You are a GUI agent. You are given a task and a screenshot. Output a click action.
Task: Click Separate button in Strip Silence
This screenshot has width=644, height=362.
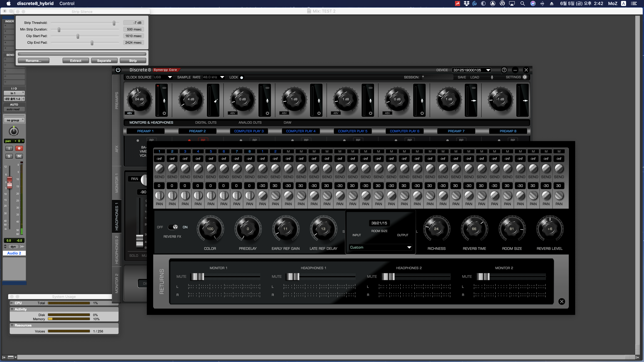click(x=104, y=61)
